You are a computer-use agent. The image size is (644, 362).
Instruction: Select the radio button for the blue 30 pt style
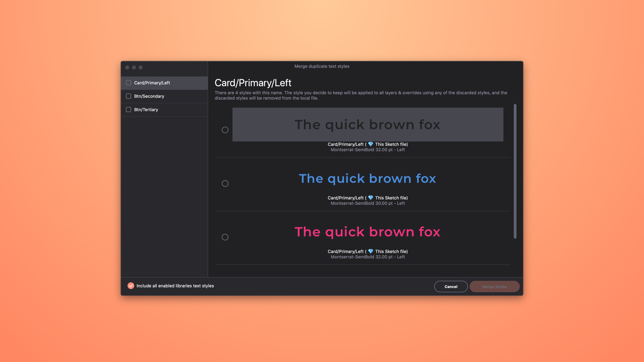pyautogui.click(x=225, y=184)
